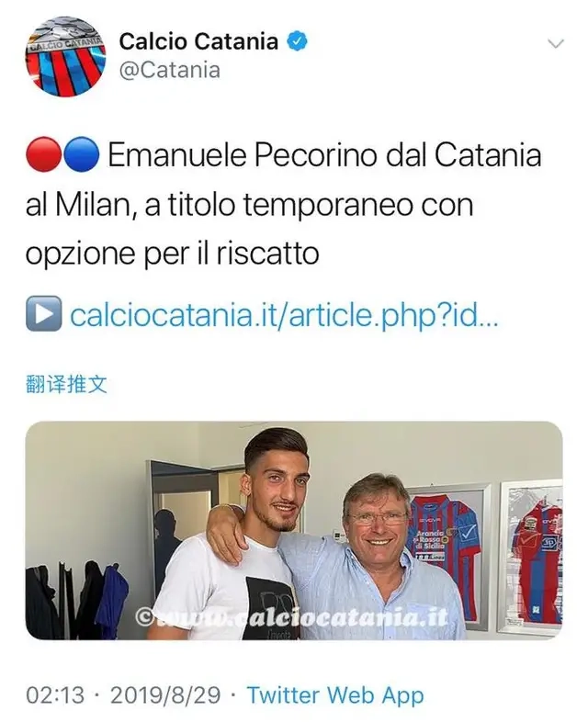The height and width of the screenshot is (722, 588).
Task: Click the 2019/8/29 date
Action: [x=165, y=695]
